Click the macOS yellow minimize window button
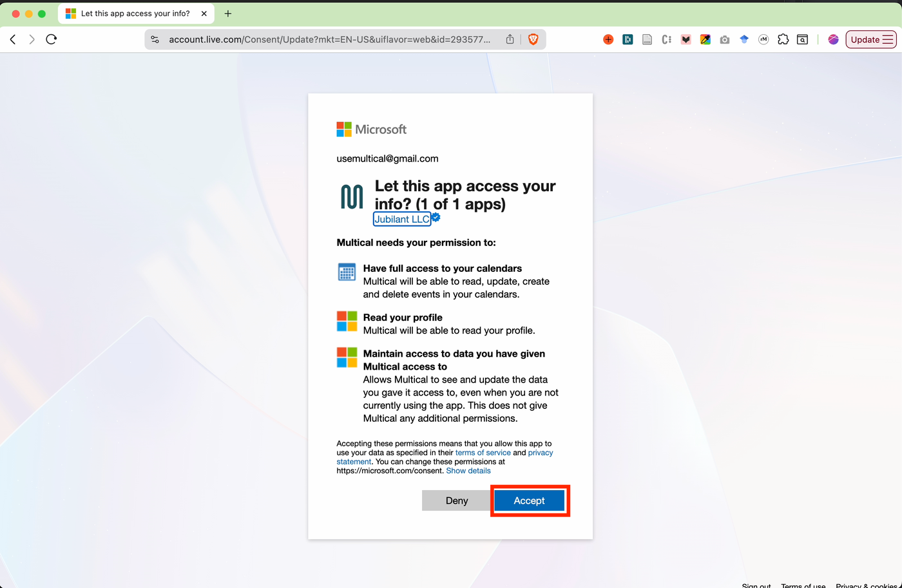 click(x=29, y=14)
